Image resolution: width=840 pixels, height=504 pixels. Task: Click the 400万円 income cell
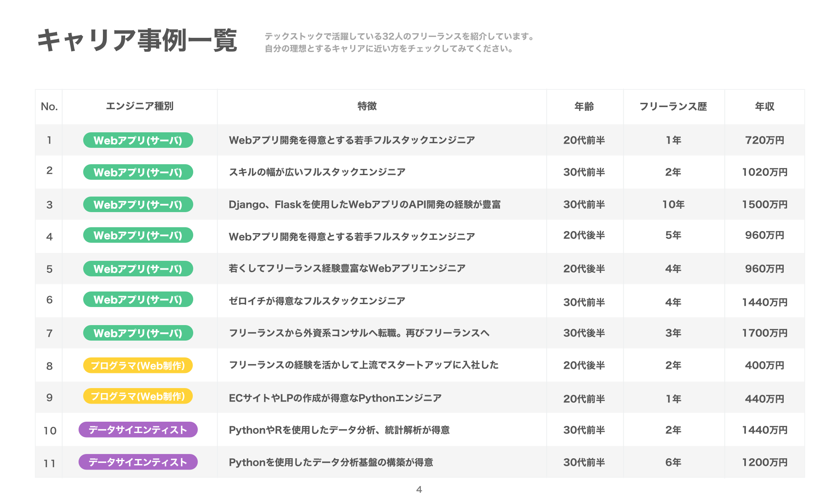pos(764,365)
